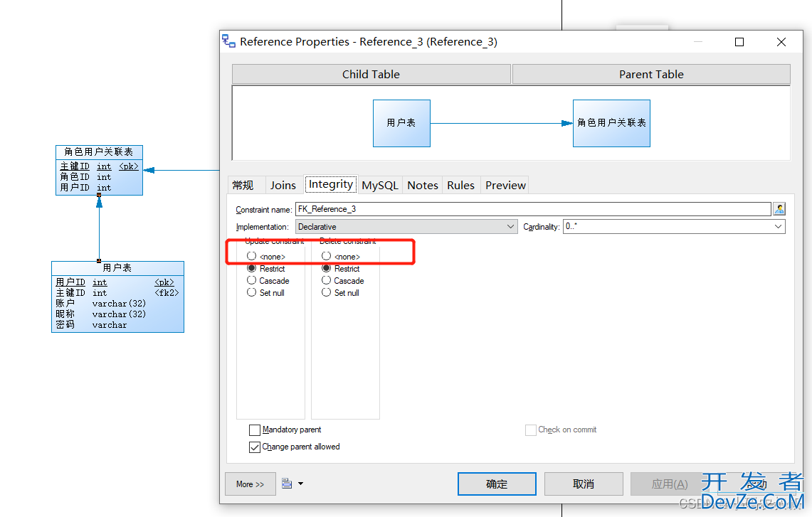
Task: Click the 主键ID row marked fk2
Action: [x=117, y=293]
